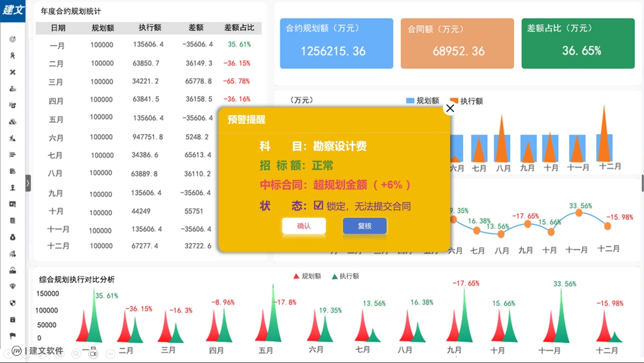Toggle 规划额 blue legend in bar chart
Viewport: 644px width, 363px height.
(x=410, y=101)
